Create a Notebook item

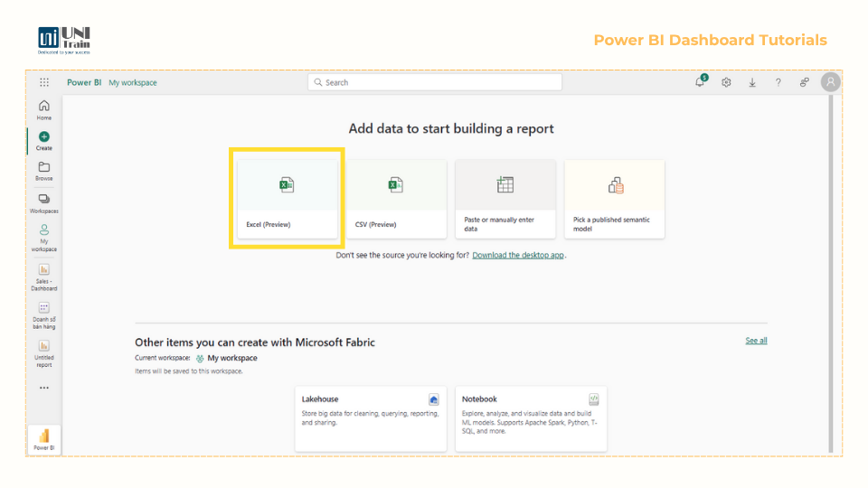pyautogui.click(x=531, y=418)
